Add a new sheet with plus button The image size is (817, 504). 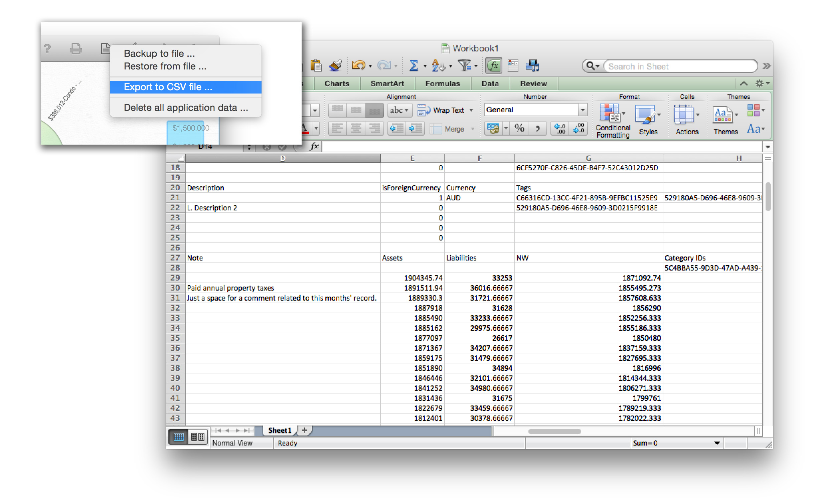pos(304,430)
